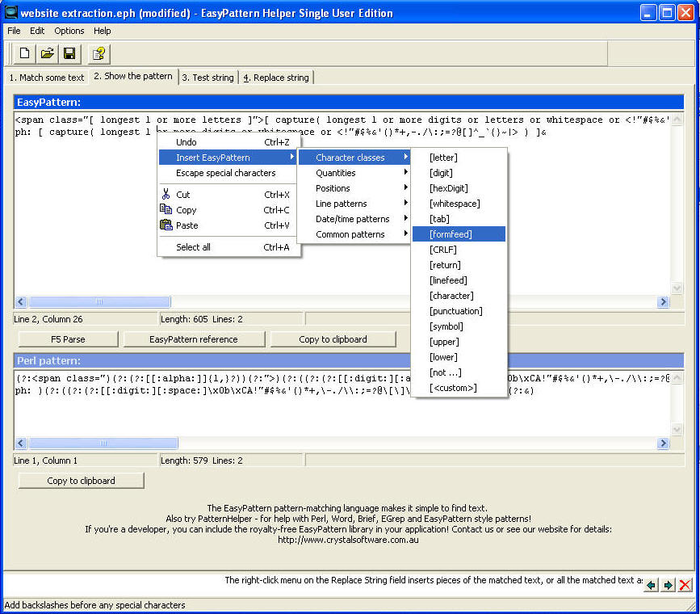The width and height of the screenshot is (700, 614).
Task: Click the EasyPattern Helper title bar icon
Action: pyautogui.click(x=11, y=12)
